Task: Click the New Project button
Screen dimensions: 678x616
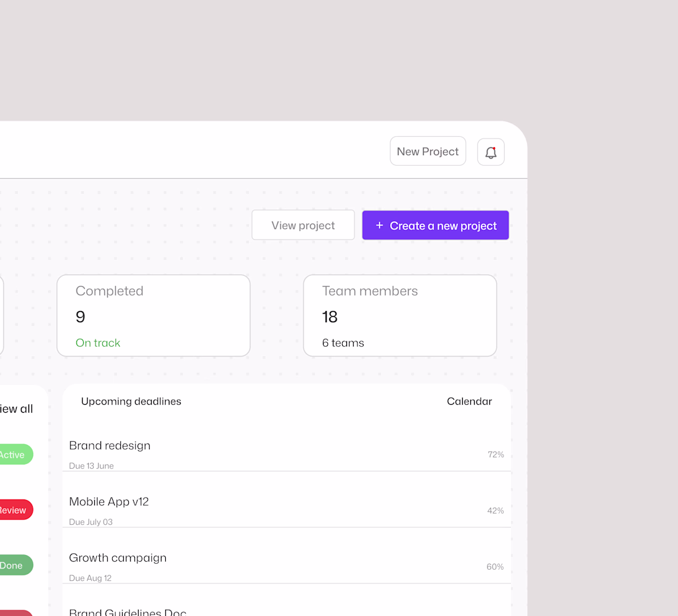Action: [428, 152]
